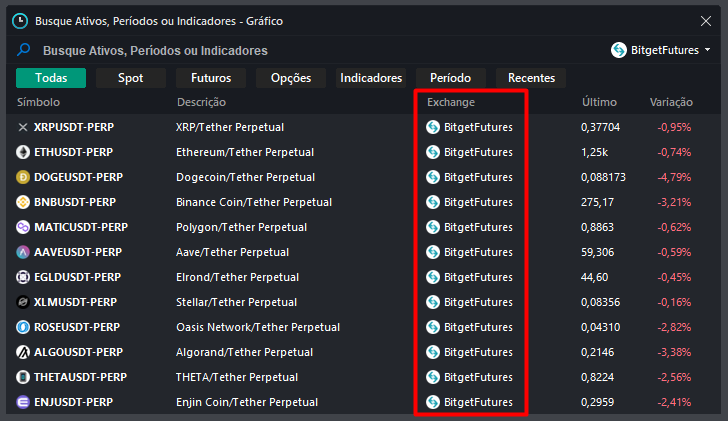728x421 pixels.
Task: Select the ETHUSDT-PERP symbol
Action: point(73,152)
